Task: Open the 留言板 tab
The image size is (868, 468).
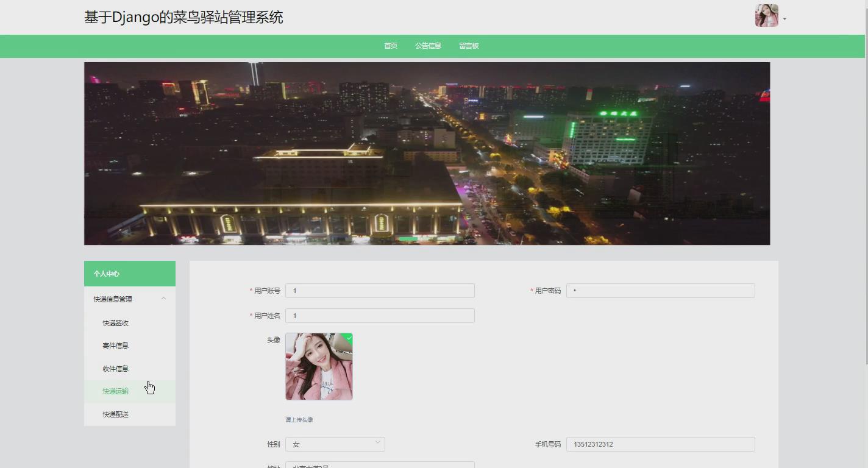Action: (468, 45)
